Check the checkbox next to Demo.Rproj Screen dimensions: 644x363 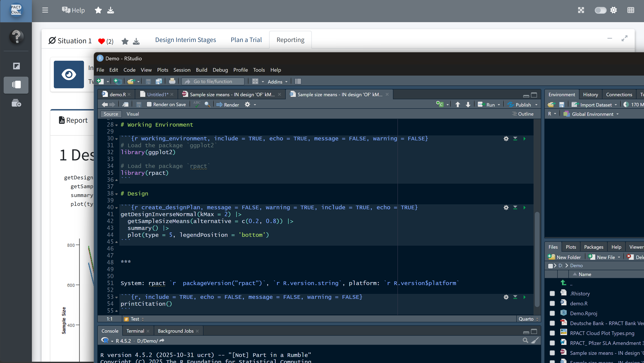(552, 313)
